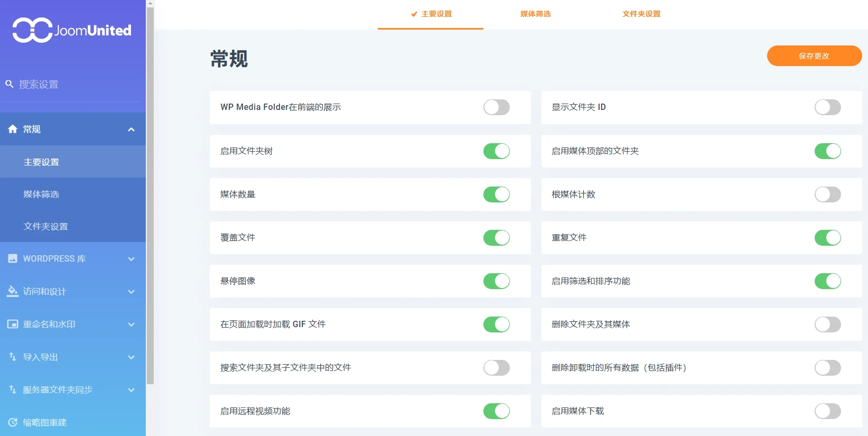Click the 根媒体计数 label text

point(574,194)
